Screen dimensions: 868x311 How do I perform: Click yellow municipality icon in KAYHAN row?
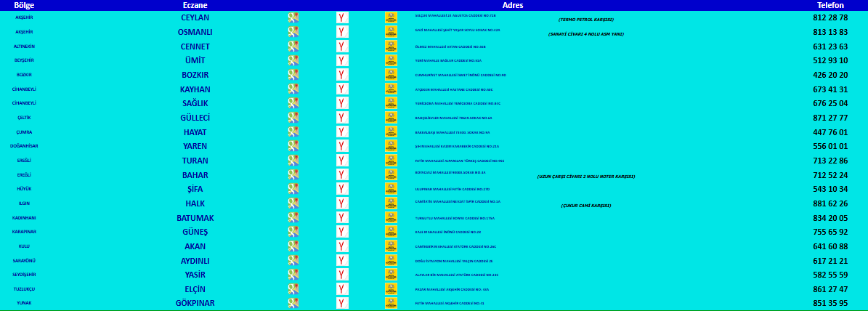(x=391, y=89)
